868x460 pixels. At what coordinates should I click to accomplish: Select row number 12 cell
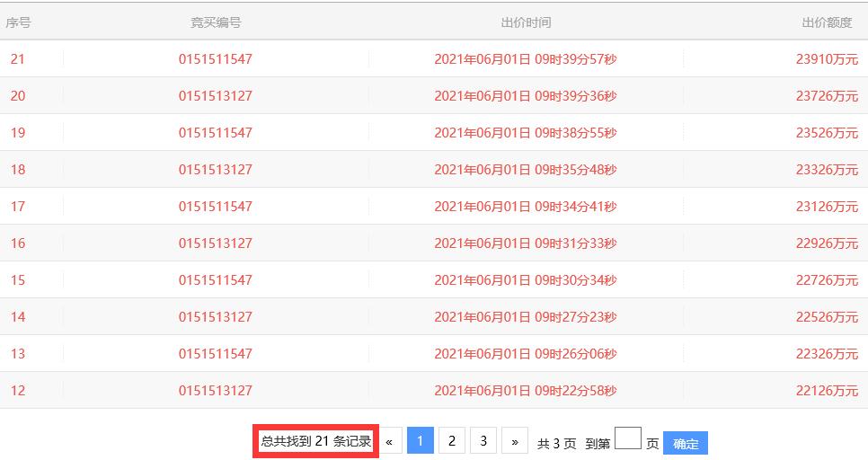pyautogui.click(x=18, y=390)
